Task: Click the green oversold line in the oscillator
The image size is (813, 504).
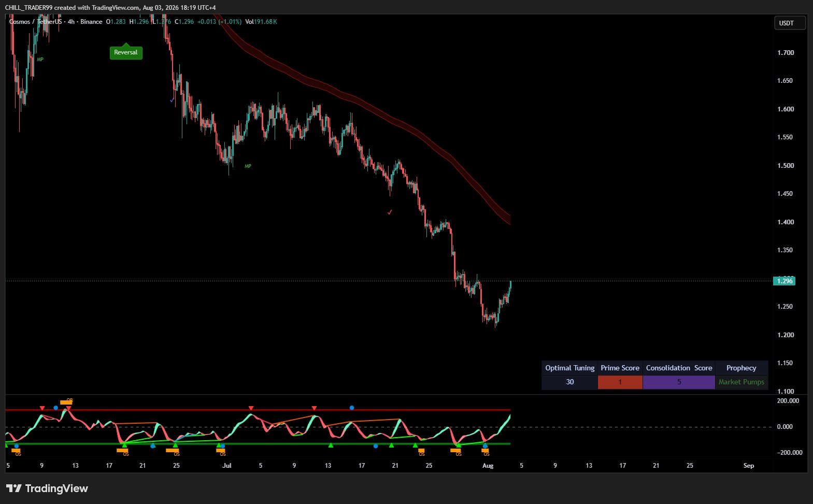Action: point(258,443)
